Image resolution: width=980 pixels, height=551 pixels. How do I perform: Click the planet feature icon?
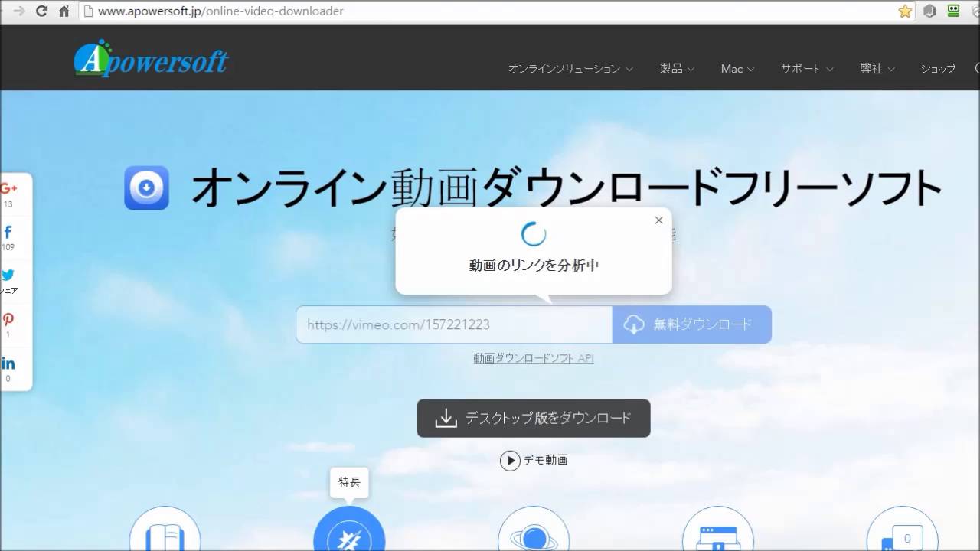coord(534,529)
